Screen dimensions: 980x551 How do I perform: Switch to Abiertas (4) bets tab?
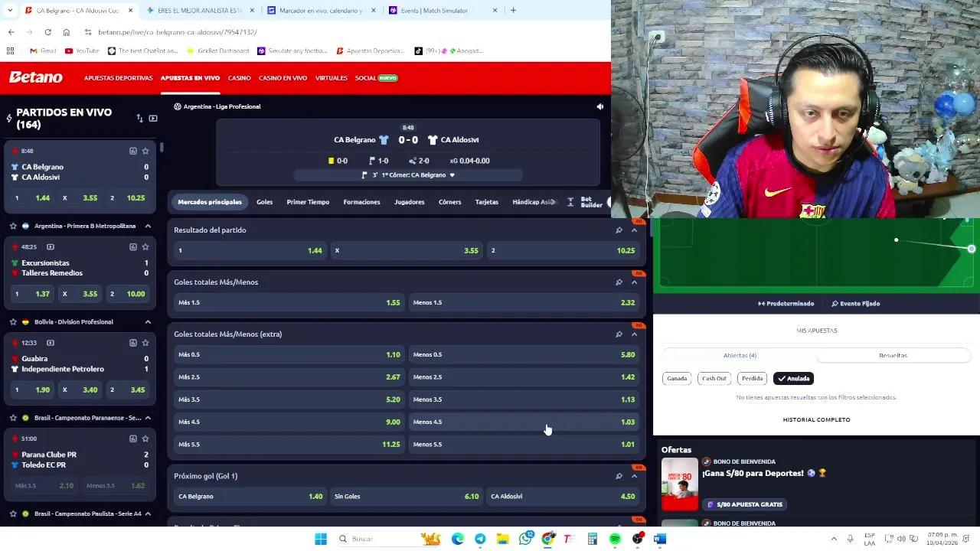pyautogui.click(x=740, y=355)
